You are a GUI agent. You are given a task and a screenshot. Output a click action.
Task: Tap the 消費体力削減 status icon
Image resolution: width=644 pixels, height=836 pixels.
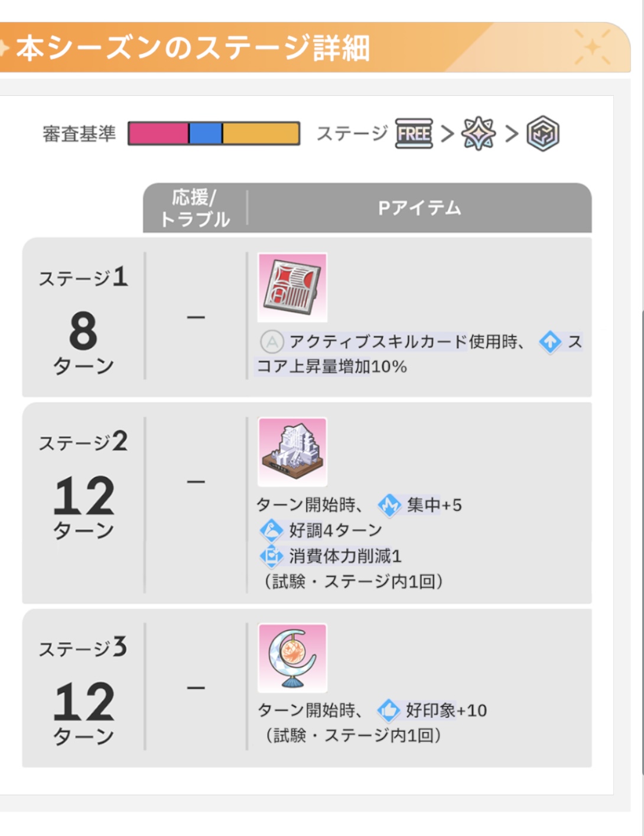tap(271, 556)
